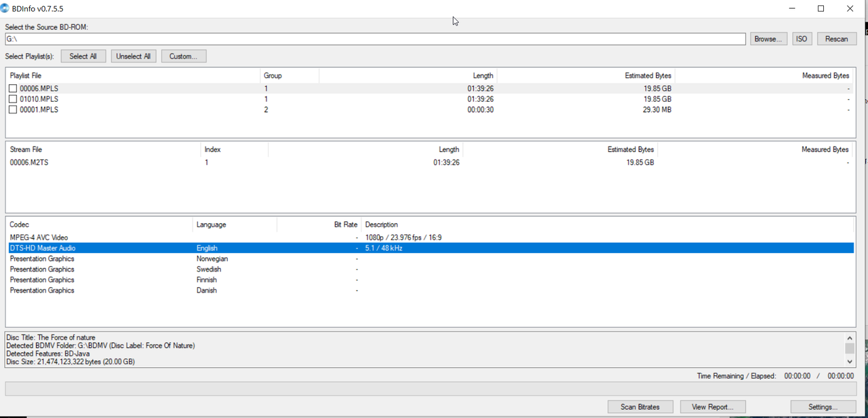Click disc info scrollbar down arrow
This screenshot has height=418, width=868.
850,362
